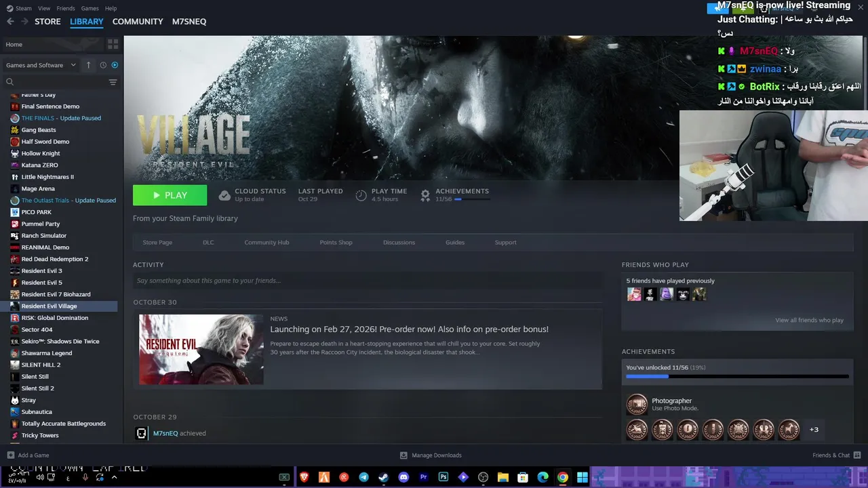Open Telegram from the taskbar
The image size is (868, 488).
tap(363, 477)
